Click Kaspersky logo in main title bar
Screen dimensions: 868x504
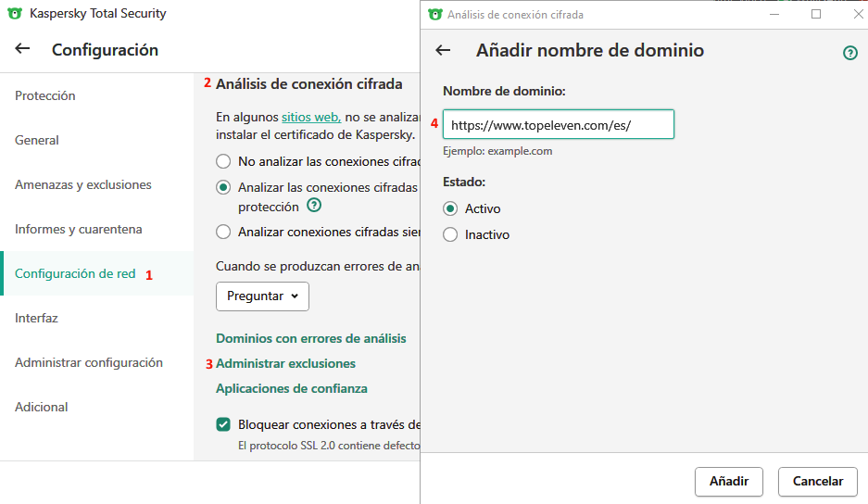(x=15, y=13)
